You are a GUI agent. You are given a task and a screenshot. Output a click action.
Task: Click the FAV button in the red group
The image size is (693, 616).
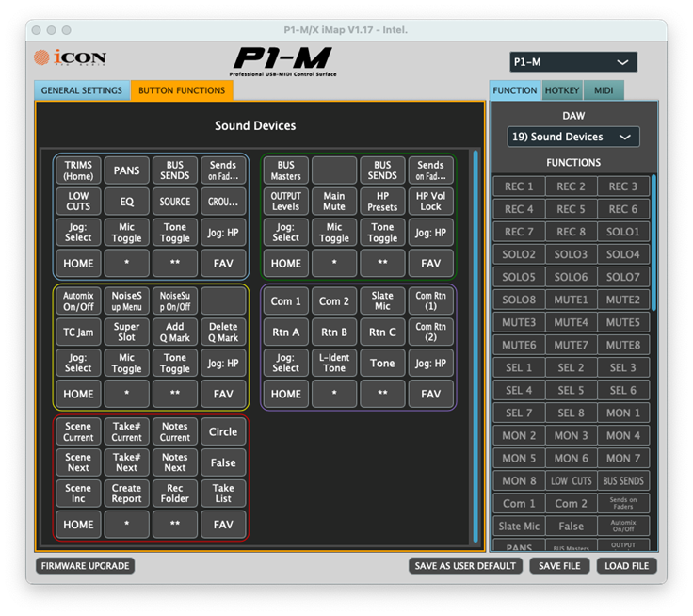click(223, 525)
